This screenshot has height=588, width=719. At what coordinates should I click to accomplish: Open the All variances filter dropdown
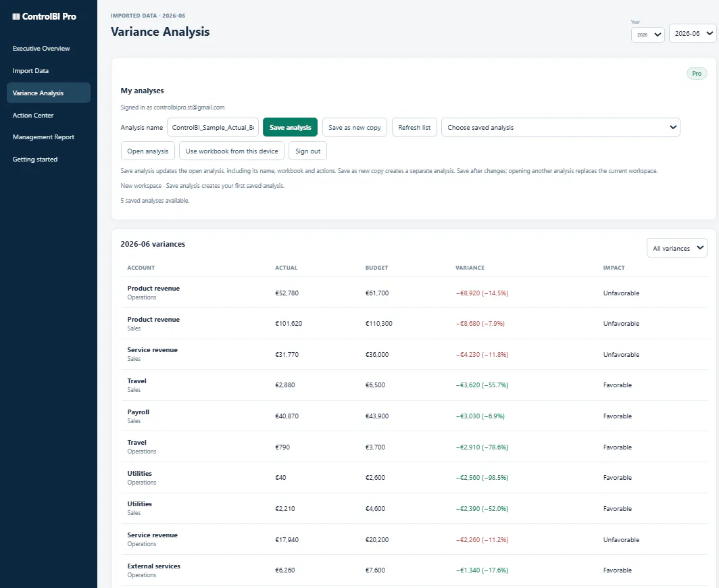pos(677,248)
